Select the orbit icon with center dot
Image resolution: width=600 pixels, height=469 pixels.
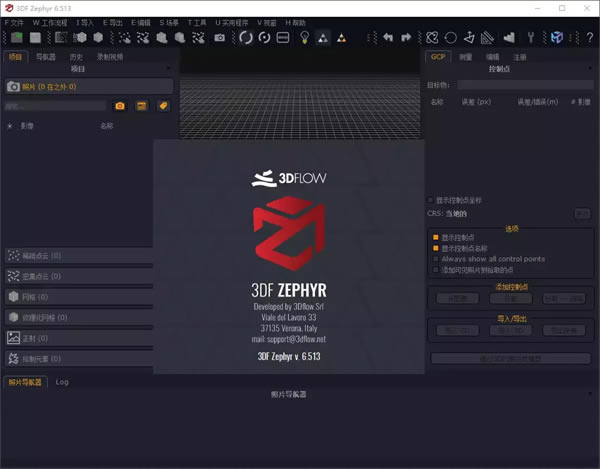tap(264, 37)
